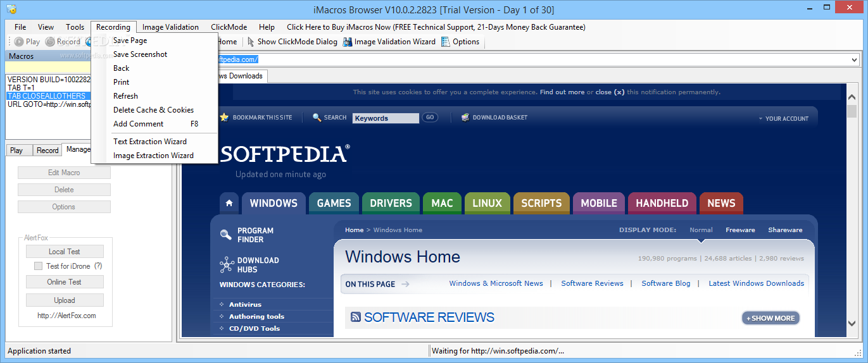Open the SCRIPTS site tab
Viewport: 868px width, 363px height.
[541, 203]
